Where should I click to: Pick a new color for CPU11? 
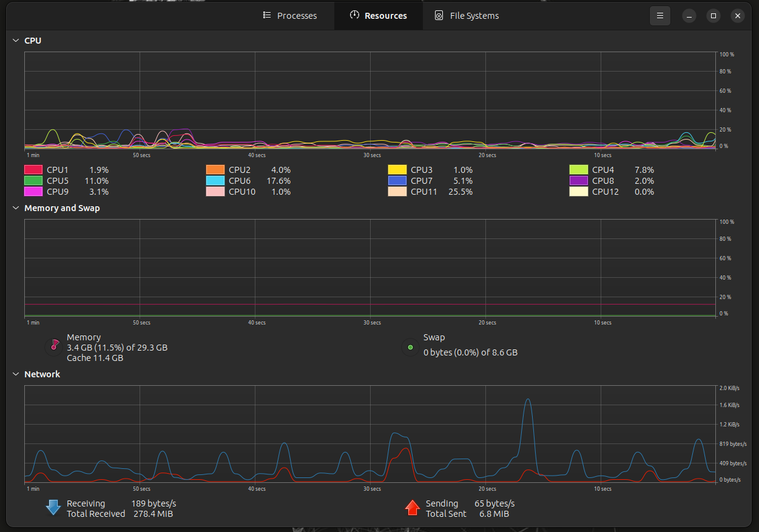[x=397, y=192]
